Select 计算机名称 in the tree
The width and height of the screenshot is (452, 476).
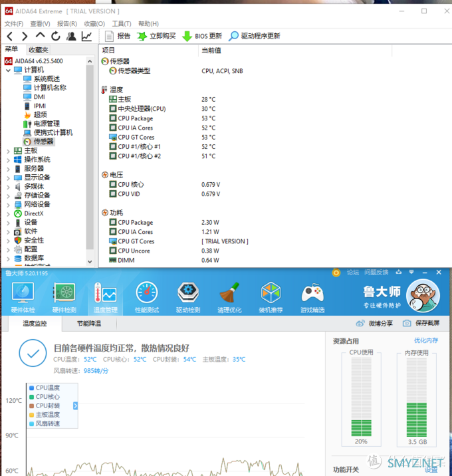45,88
